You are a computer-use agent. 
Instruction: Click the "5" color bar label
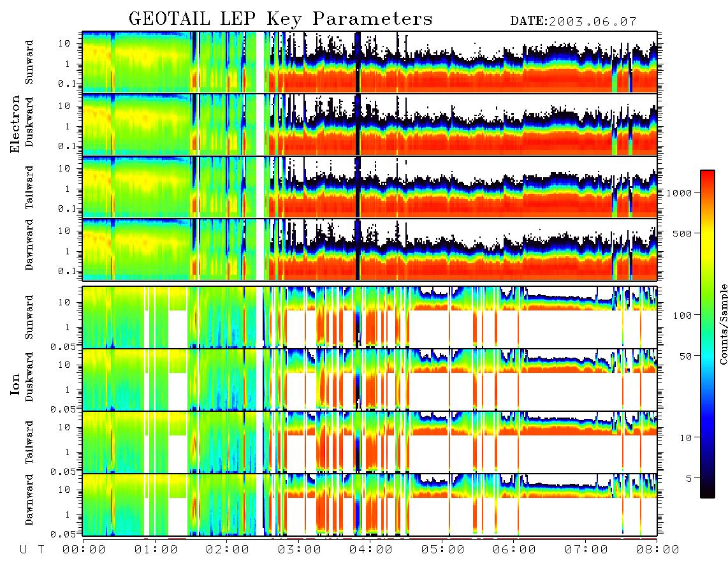point(689,478)
